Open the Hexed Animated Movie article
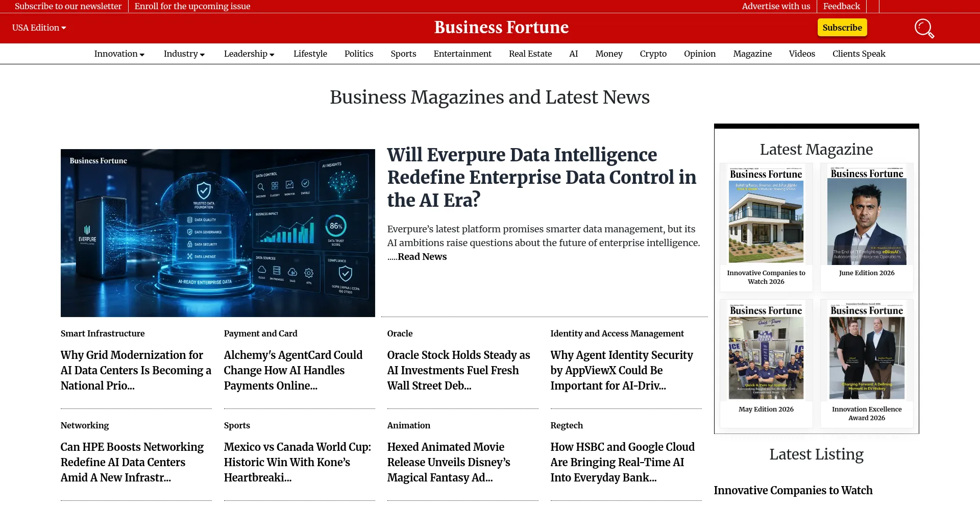This screenshot has width=980, height=507. click(449, 462)
